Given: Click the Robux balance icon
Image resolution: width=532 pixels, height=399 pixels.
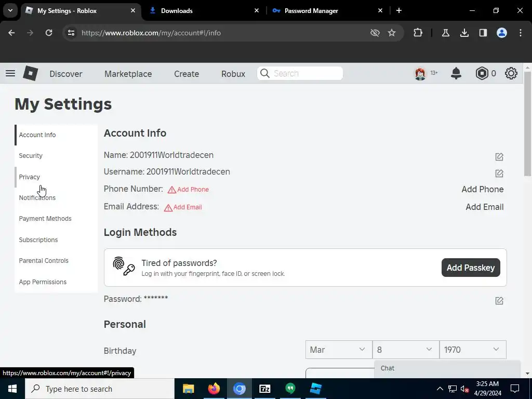Looking at the screenshot, I should click(x=482, y=73).
